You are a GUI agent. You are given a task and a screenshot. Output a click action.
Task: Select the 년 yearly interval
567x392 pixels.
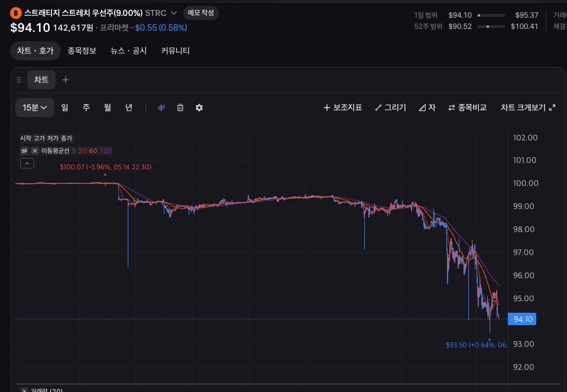tap(129, 108)
